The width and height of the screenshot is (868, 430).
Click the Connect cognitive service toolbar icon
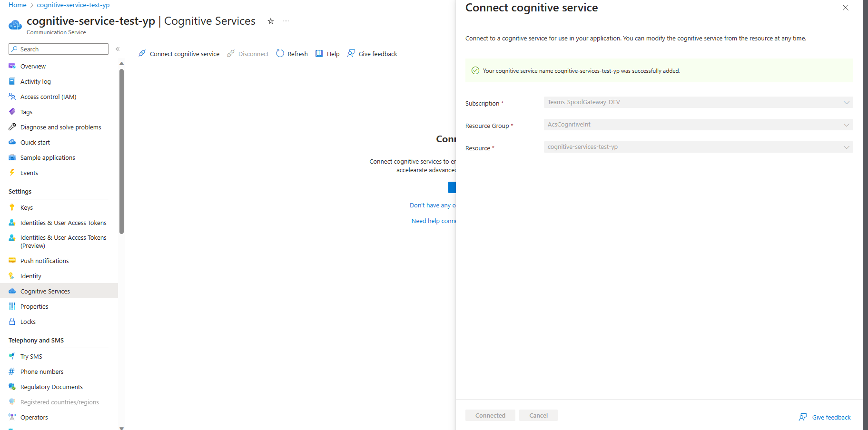point(142,53)
